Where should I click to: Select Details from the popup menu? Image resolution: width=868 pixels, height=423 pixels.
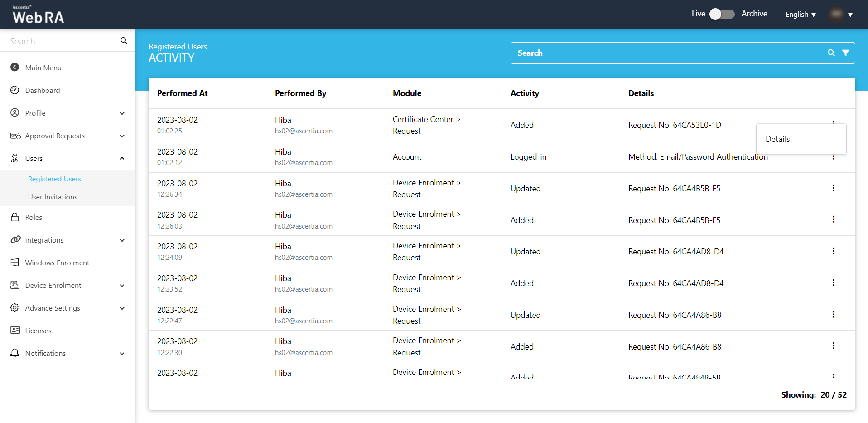pos(778,139)
